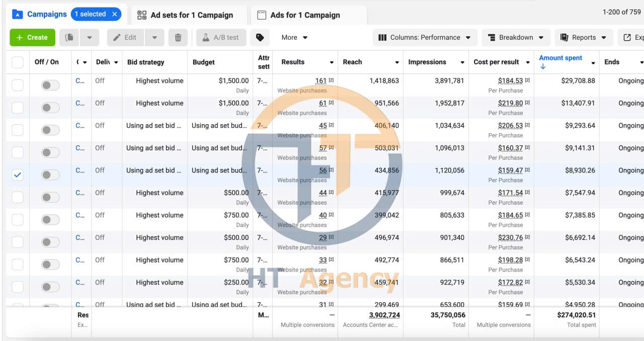Click the 35,750,056 total impressions value
644x341 pixels.
[448, 315]
